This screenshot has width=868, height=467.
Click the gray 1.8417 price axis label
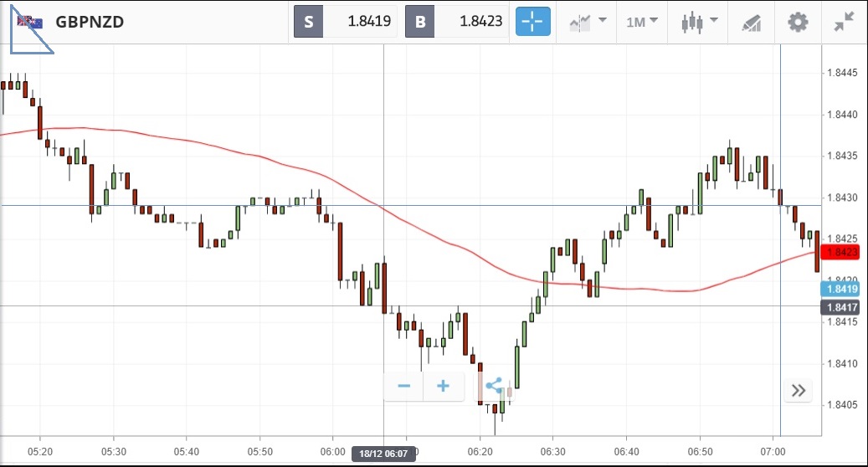(842, 307)
